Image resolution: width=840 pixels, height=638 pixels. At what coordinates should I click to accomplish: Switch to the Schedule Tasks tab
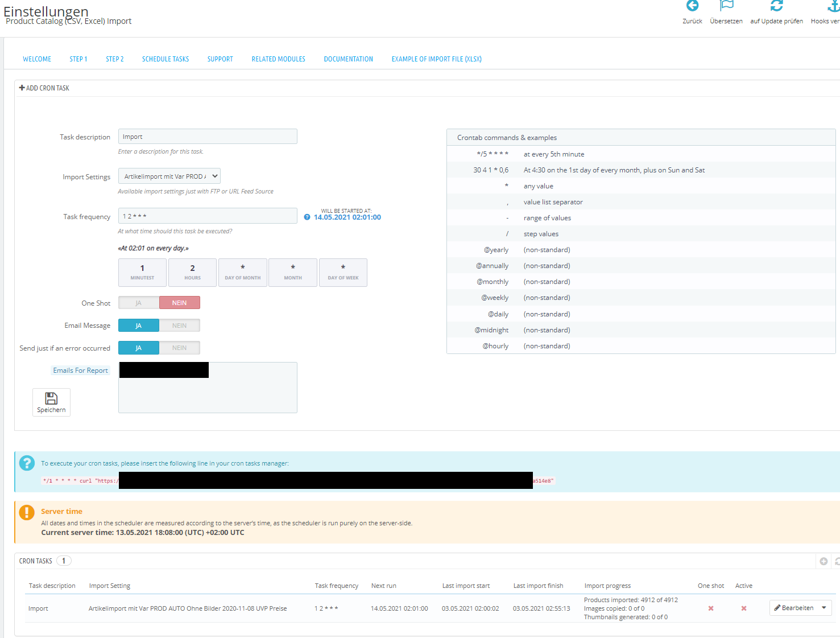[165, 59]
